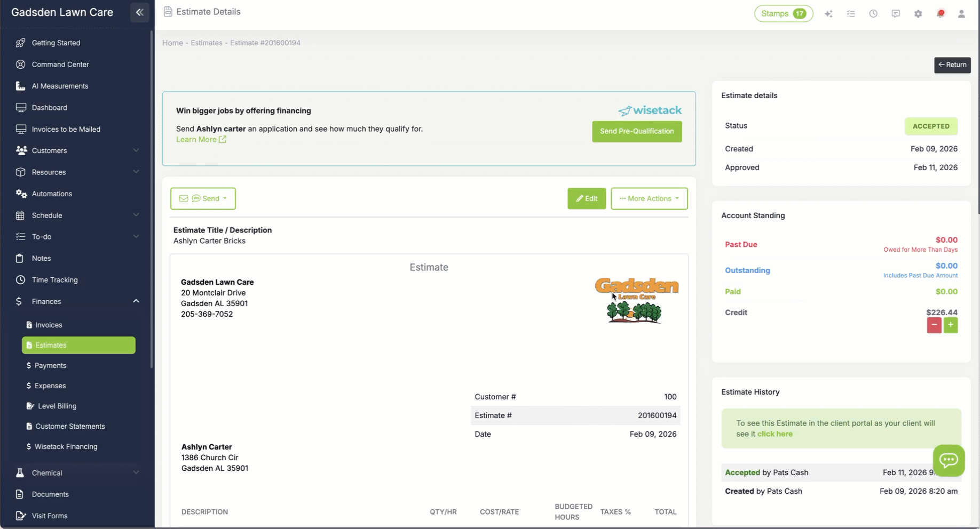This screenshot has width=980, height=529.
Task: Open the chat messages panel
Action: click(896, 13)
